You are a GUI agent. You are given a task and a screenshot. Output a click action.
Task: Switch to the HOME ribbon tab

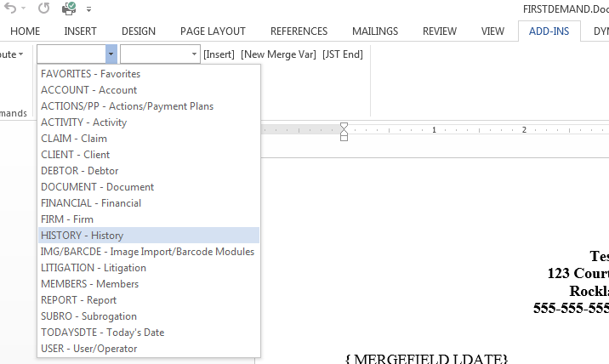[25, 31]
